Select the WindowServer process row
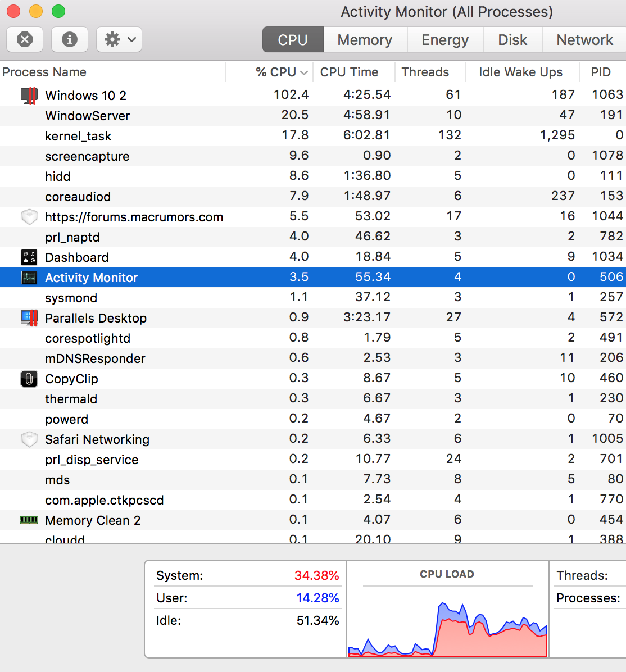626x672 pixels. point(313,116)
